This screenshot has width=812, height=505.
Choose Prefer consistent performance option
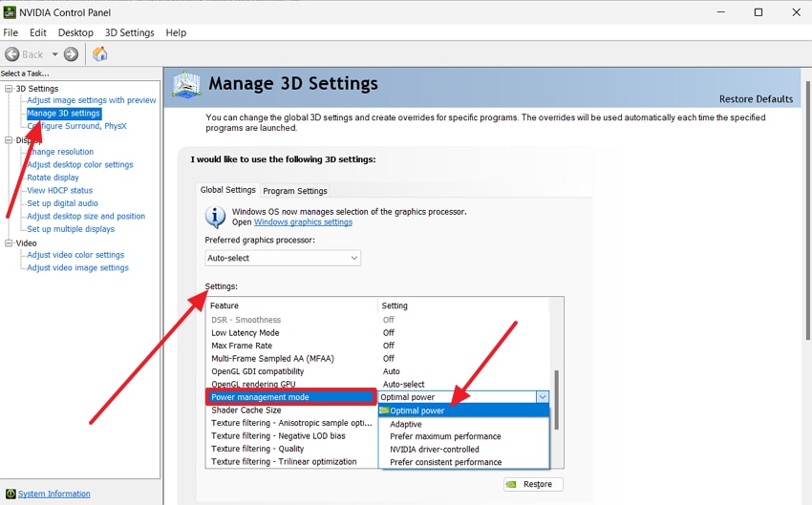[463, 462]
